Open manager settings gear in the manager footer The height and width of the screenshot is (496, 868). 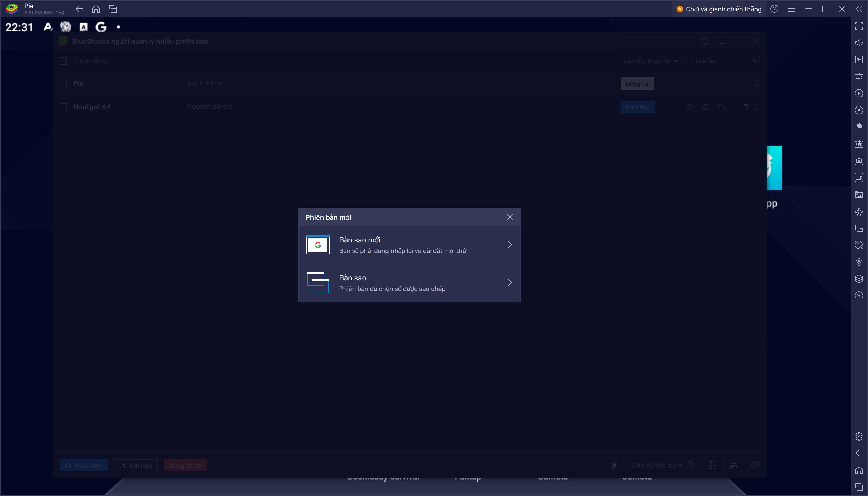(755, 465)
